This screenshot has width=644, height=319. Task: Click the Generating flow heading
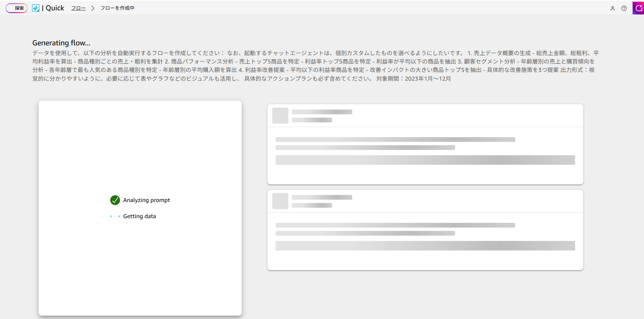coord(61,43)
